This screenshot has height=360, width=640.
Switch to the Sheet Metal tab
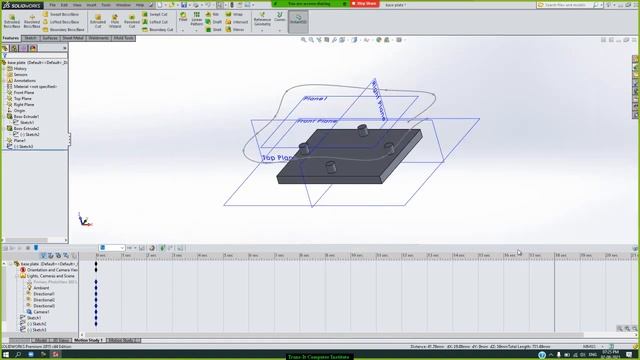73,38
